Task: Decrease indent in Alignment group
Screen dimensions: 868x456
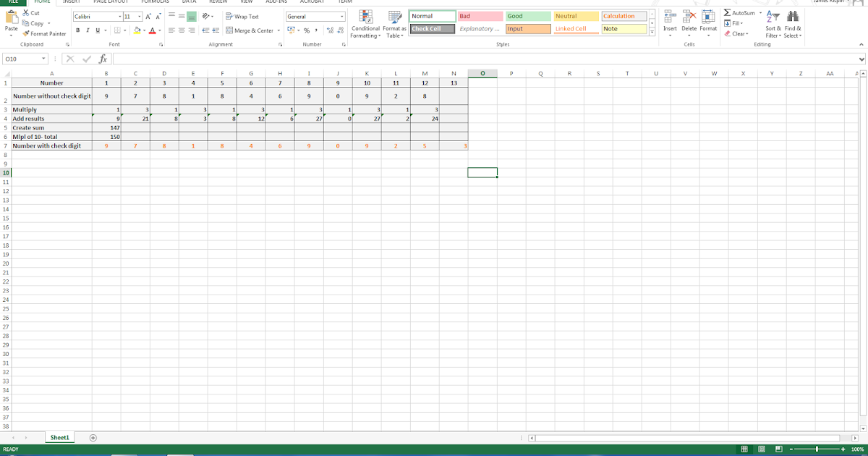Action: pos(205,30)
